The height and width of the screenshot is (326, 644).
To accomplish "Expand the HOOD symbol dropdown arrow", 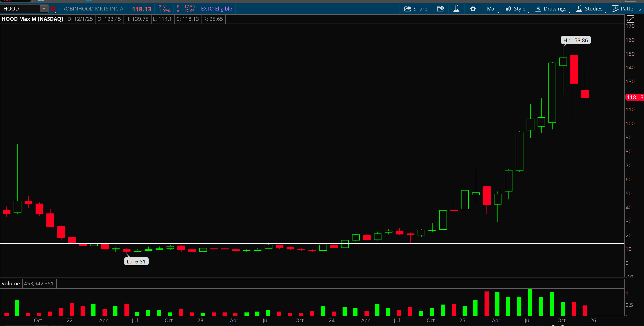I will click(44, 9).
